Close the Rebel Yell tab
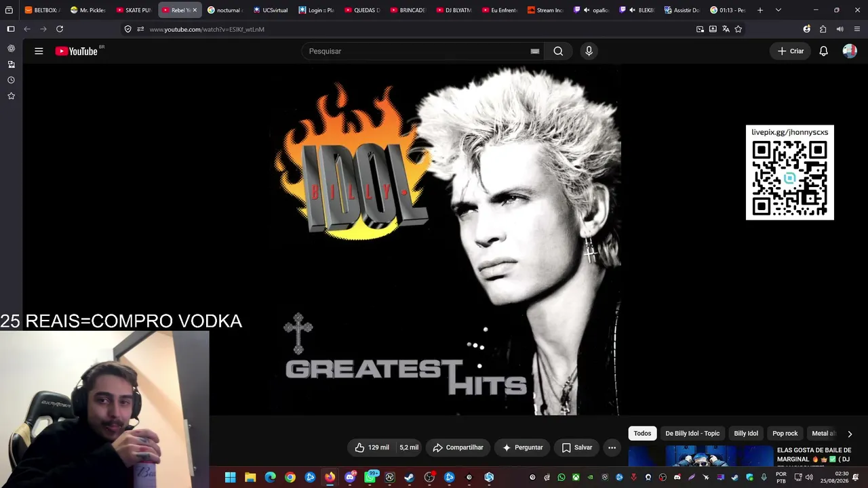The width and height of the screenshot is (868, 488). pyautogui.click(x=195, y=10)
